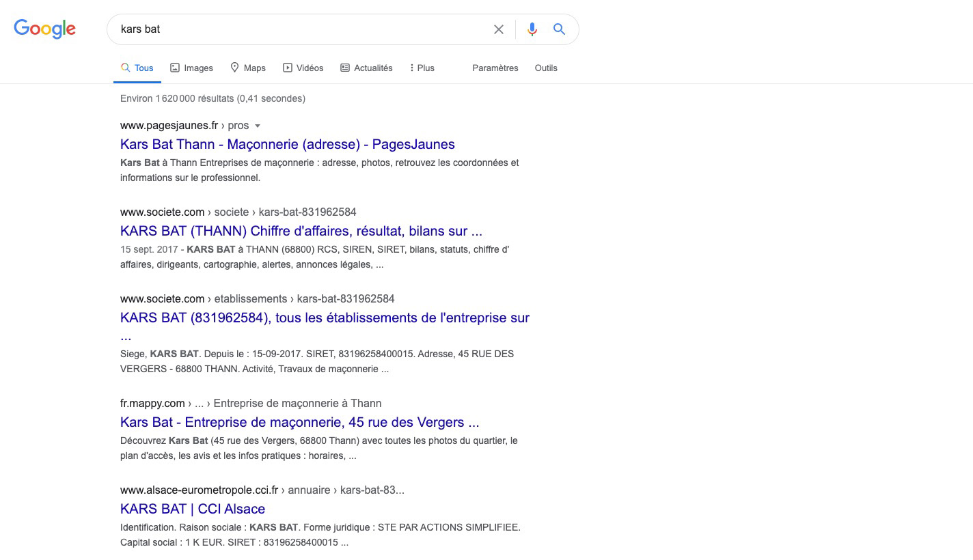This screenshot has width=973, height=560.
Task: Click into the search field containing kars bat
Action: click(301, 29)
